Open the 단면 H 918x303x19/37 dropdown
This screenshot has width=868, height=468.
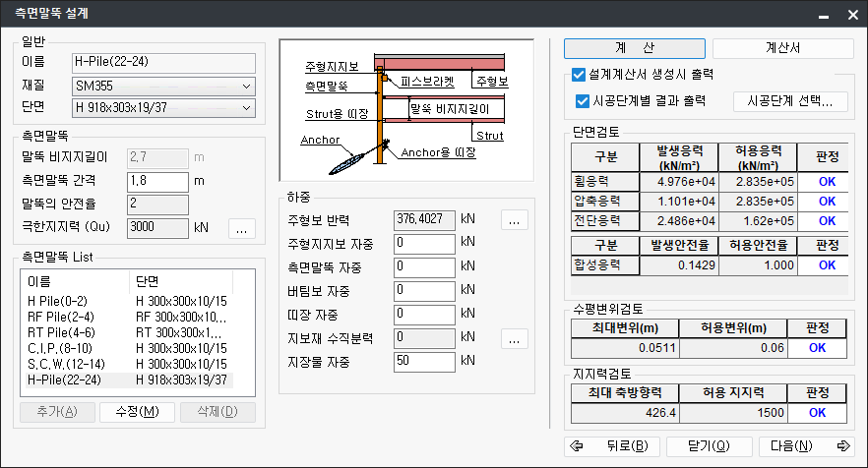[x=164, y=107]
